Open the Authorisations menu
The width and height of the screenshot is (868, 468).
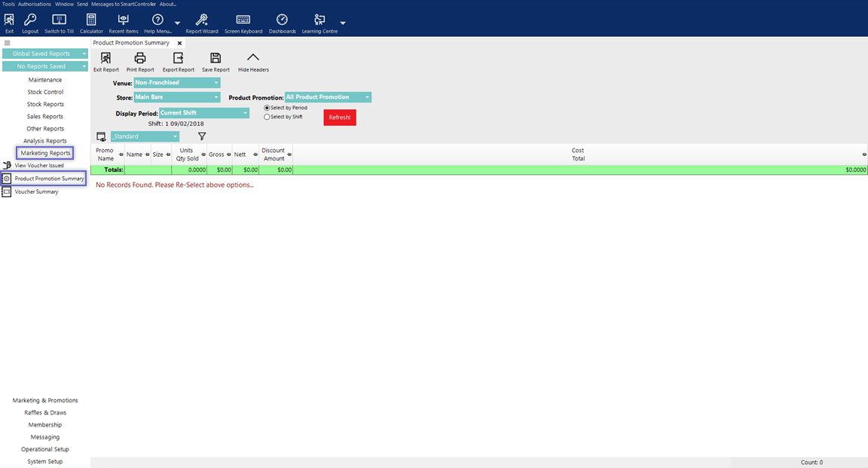click(35, 4)
